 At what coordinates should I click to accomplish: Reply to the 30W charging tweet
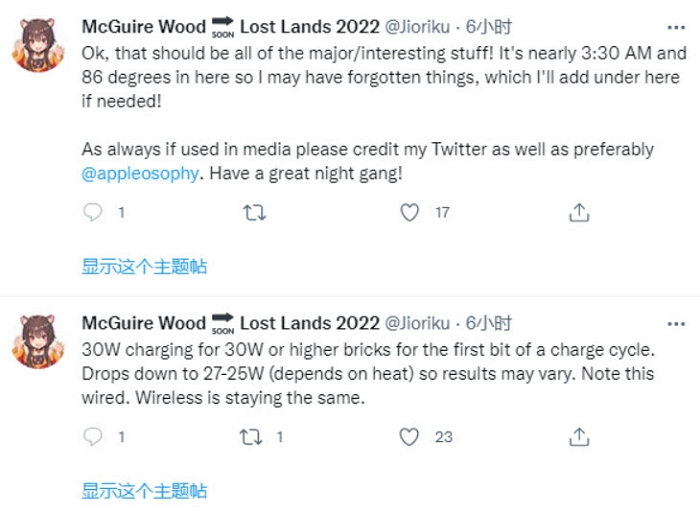pos(93,436)
